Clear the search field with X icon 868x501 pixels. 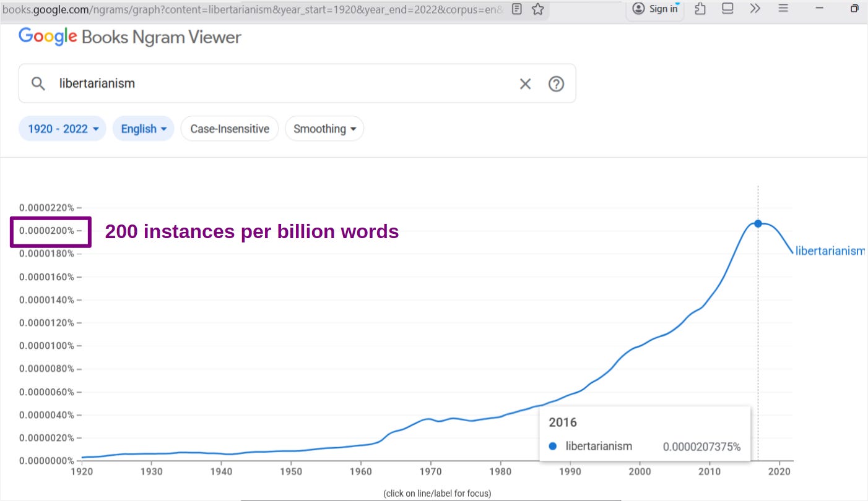click(x=525, y=83)
